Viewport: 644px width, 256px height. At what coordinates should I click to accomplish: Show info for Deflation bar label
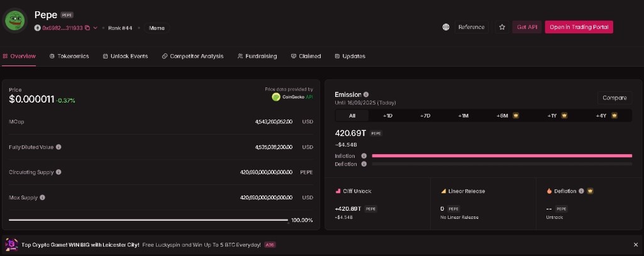[x=364, y=164]
